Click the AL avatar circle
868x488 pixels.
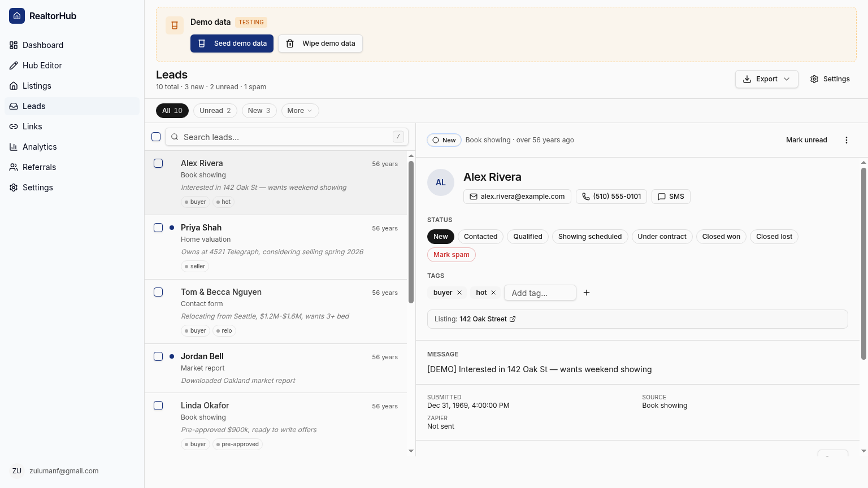pyautogui.click(x=441, y=182)
